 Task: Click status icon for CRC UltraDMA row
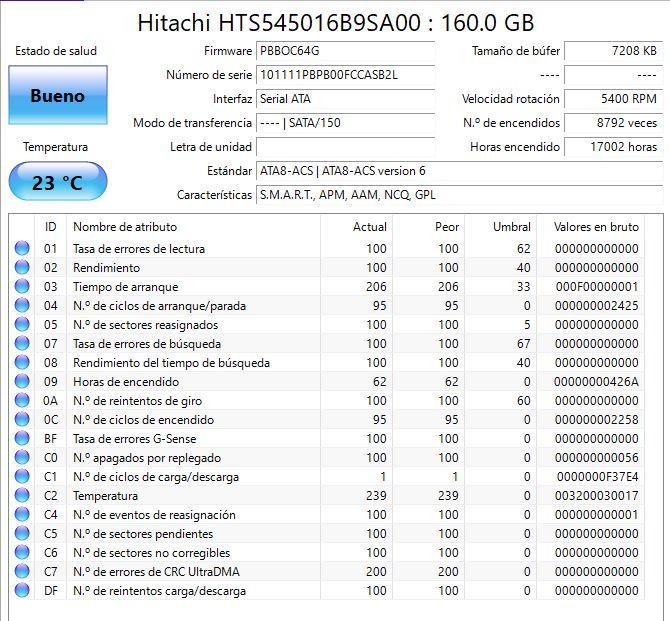pos(22,572)
